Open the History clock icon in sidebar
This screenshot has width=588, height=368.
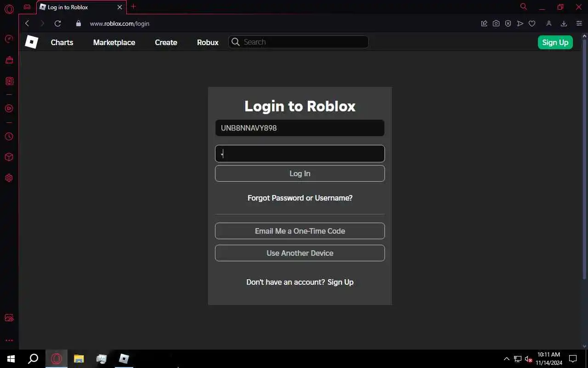click(x=9, y=137)
